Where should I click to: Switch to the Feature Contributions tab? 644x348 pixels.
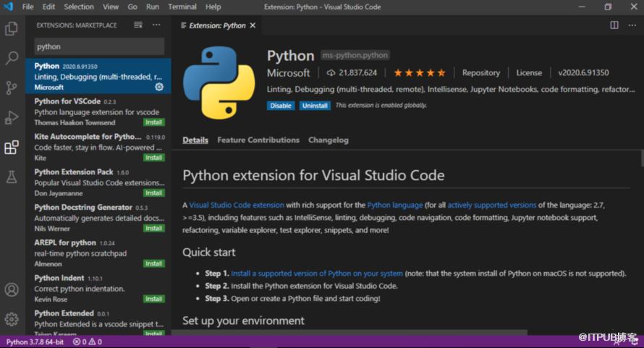tap(258, 140)
